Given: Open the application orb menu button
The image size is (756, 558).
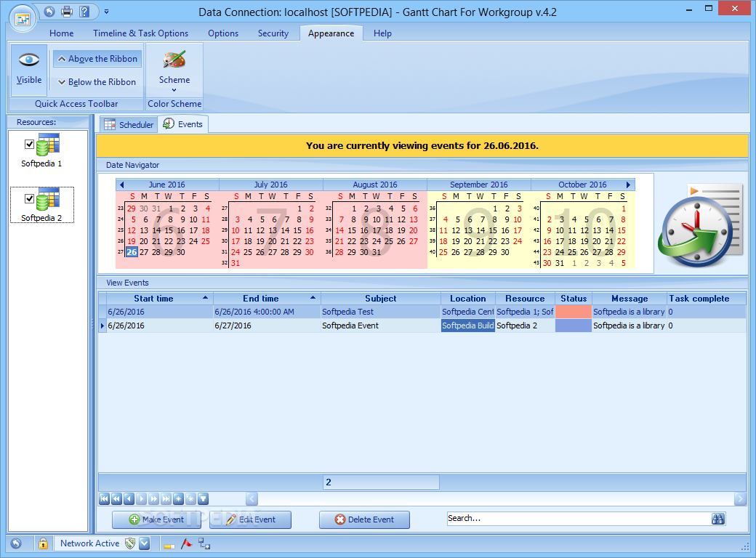Looking at the screenshot, I should 23,18.
